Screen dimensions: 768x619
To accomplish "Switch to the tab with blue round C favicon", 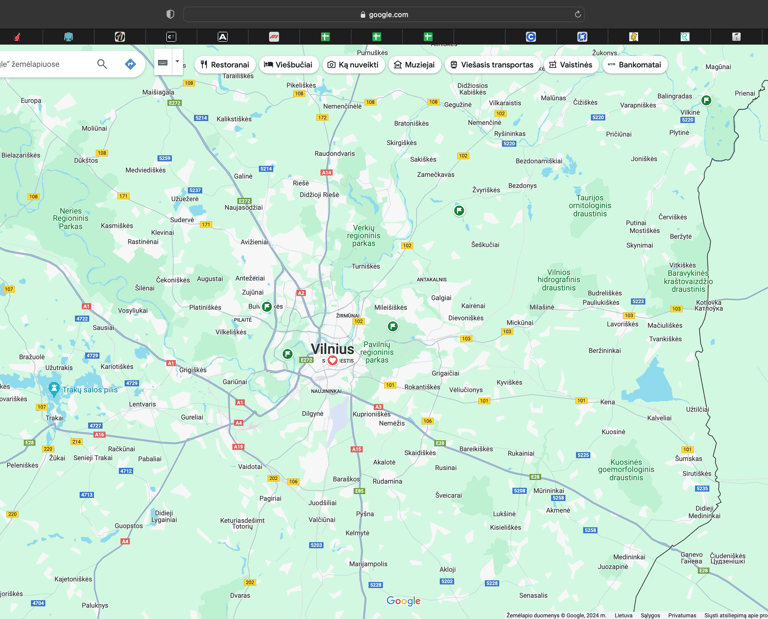I will 530,37.
